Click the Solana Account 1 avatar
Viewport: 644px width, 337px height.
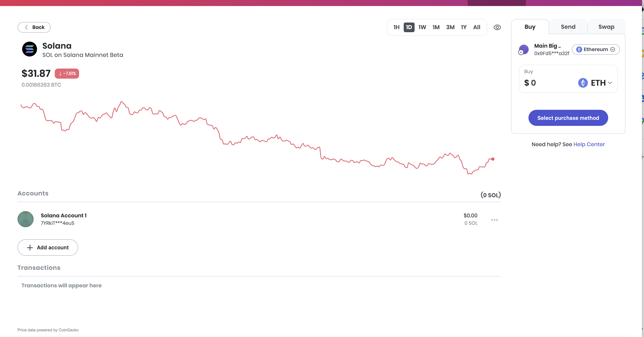pos(26,219)
